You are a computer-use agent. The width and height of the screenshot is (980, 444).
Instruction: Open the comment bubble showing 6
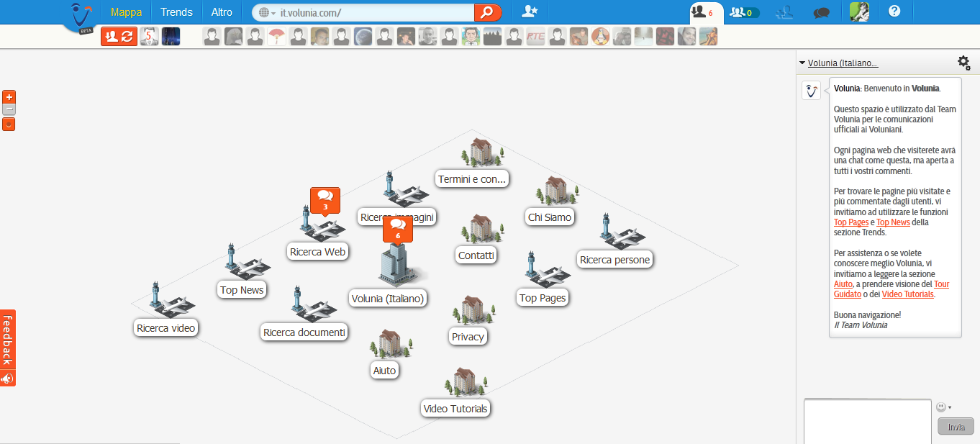[398, 230]
